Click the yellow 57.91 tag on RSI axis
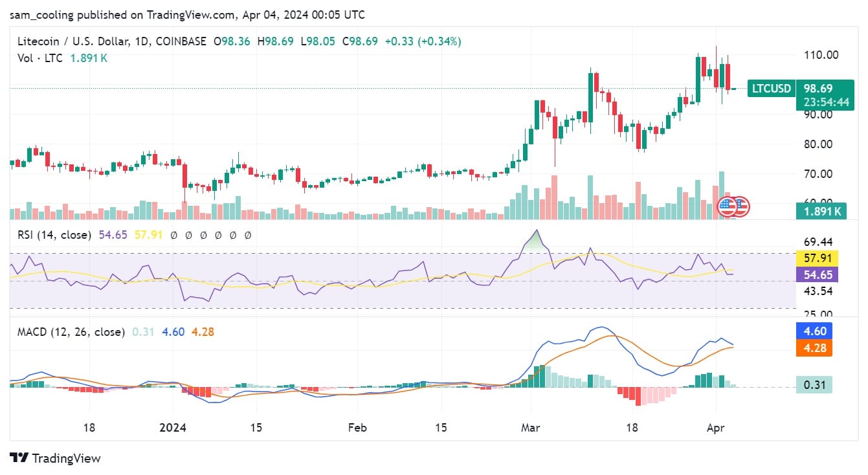The image size is (868, 475). pyautogui.click(x=817, y=258)
